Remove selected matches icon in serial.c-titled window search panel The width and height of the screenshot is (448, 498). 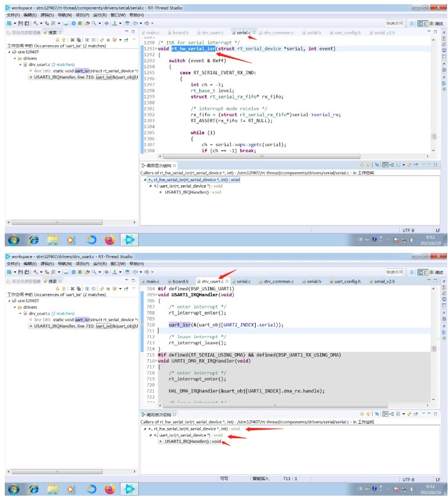pyautogui.click(x=72, y=40)
